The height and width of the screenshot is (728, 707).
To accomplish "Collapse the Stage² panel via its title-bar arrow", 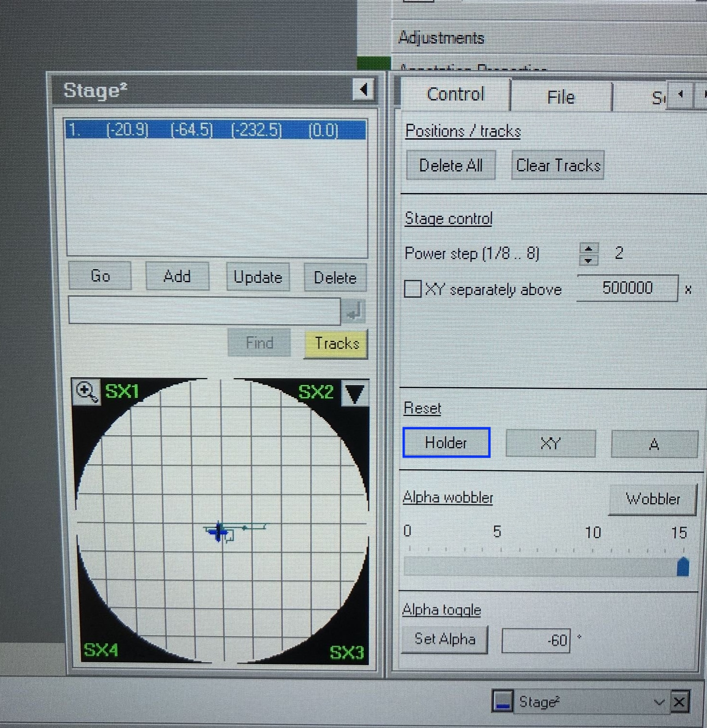I will coord(363,89).
